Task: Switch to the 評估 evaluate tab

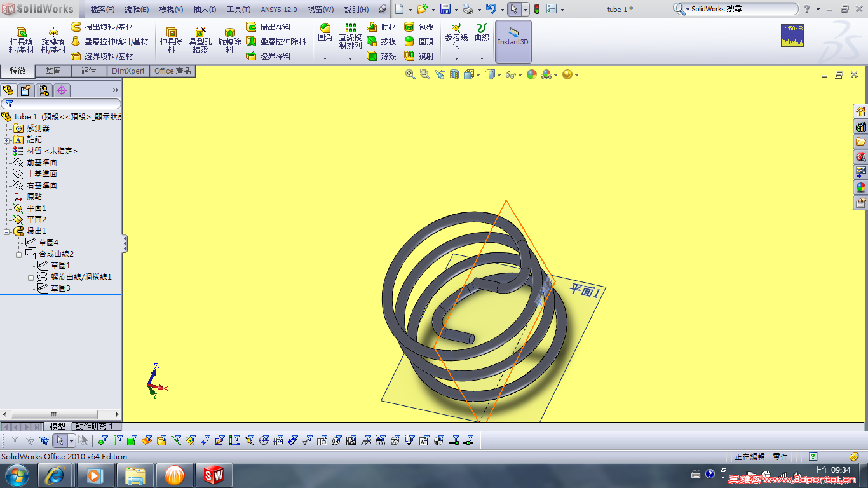Action: [x=88, y=71]
